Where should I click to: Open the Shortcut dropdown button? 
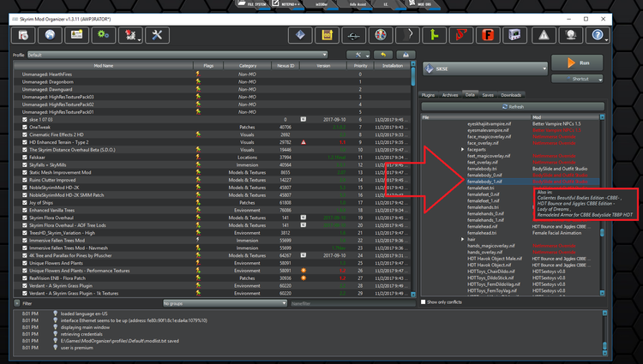pyautogui.click(x=577, y=79)
